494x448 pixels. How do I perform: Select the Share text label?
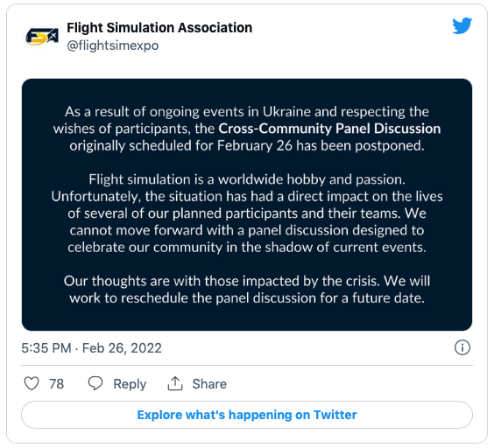(x=209, y=384)
